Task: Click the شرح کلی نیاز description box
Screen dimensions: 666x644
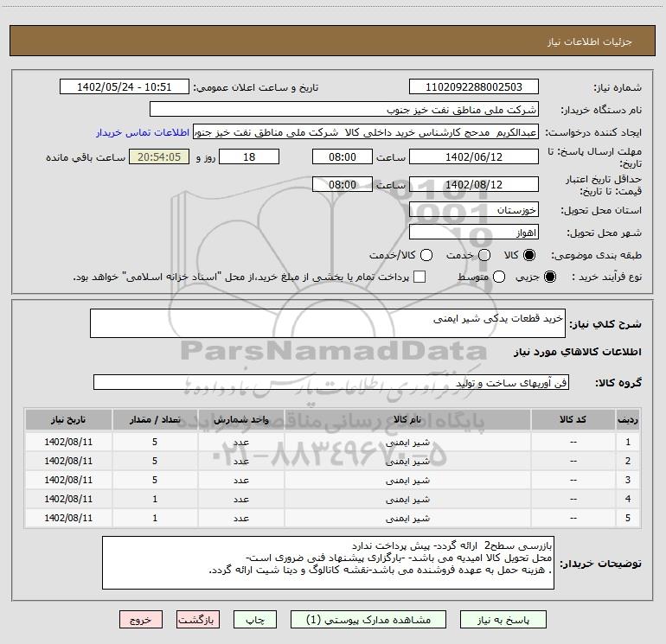Action: (x=328, y=323)
